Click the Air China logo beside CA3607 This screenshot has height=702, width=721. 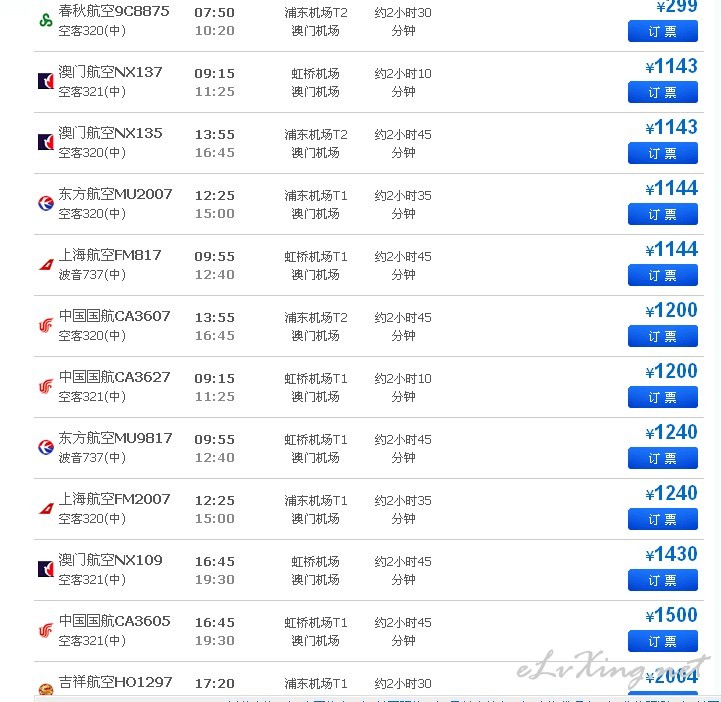[46, 325]
